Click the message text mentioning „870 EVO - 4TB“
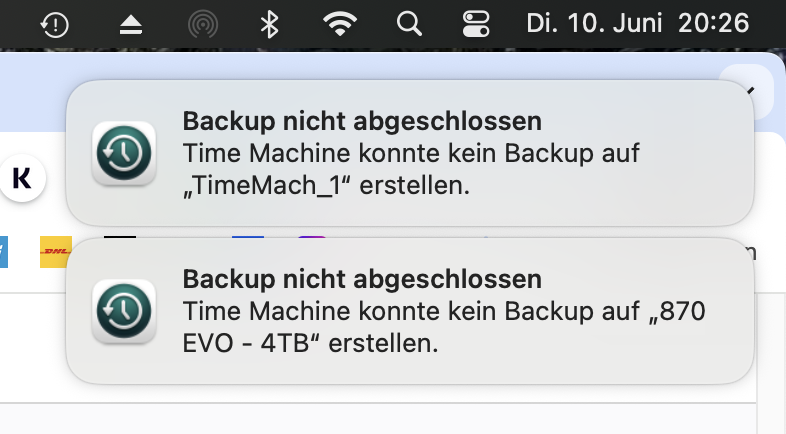This screenshot has width=786, height=434. (x=445, y=327)
